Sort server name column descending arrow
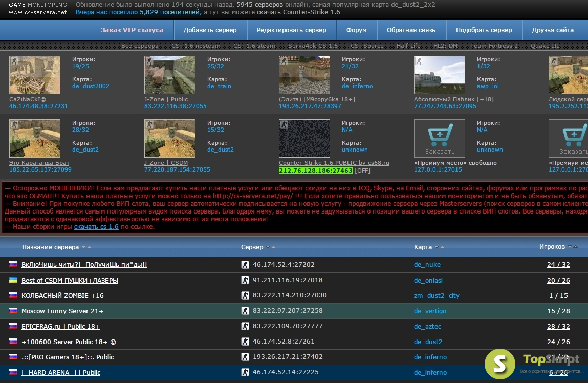Image resolution: width=588 pixels, height=383 pixels. click(83, 247)
